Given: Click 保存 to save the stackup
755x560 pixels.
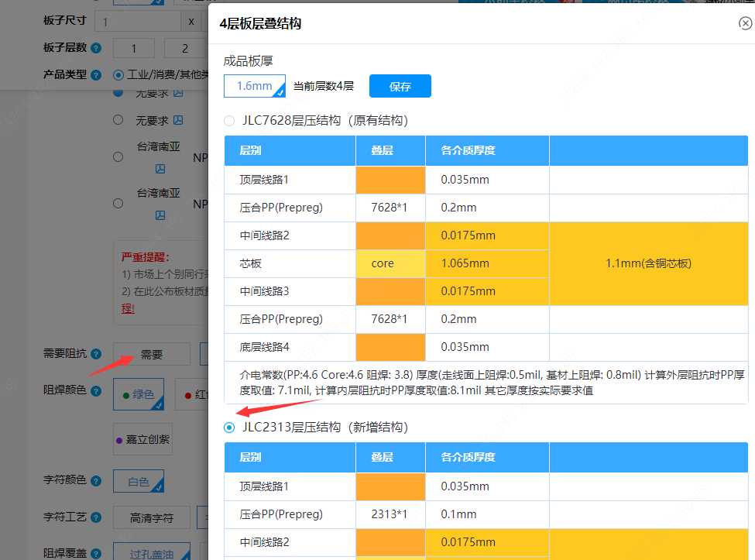Looking at the screenshot, I should 400,86.
